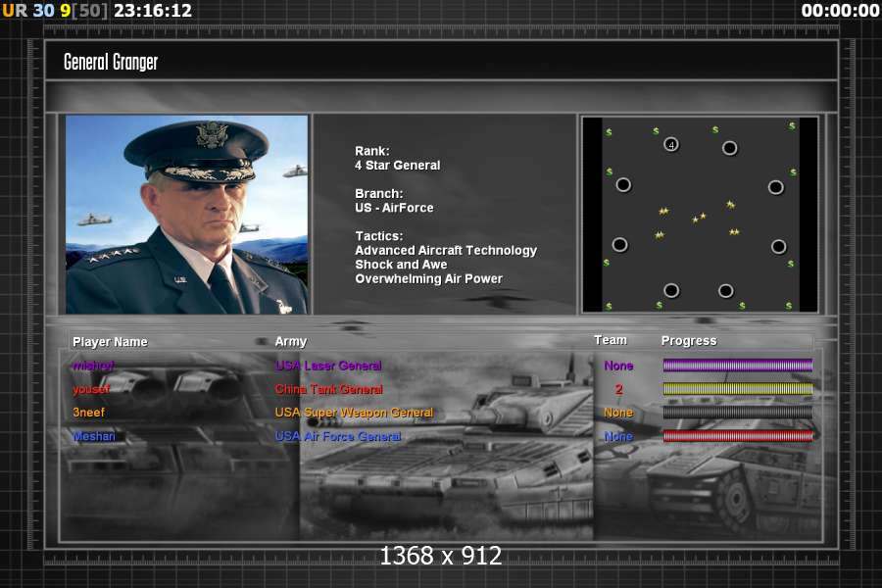This screenshot has width=882, height=588.
Task: Click the 23:16:12 clock in the top overlay
Action: click(x=153, y=11)
